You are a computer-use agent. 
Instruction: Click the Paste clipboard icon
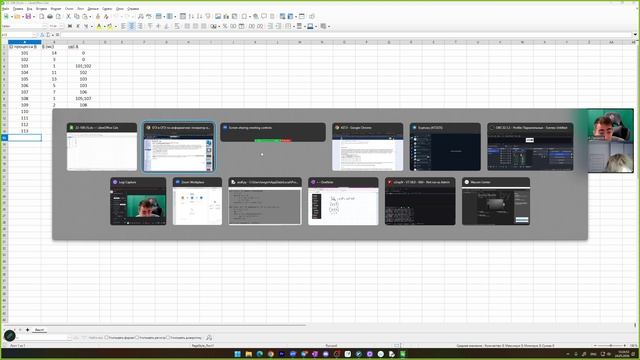point(84,16)
